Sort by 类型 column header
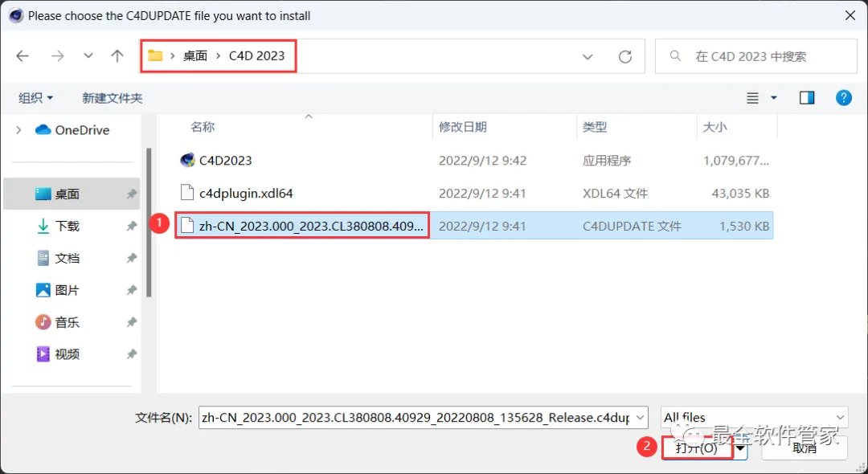The height and width of the screenshot is (474, 868). point(595,127)
